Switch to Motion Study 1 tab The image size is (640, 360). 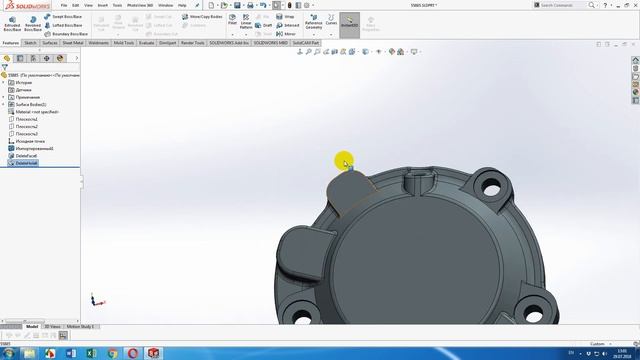click(x=80, y=327)
